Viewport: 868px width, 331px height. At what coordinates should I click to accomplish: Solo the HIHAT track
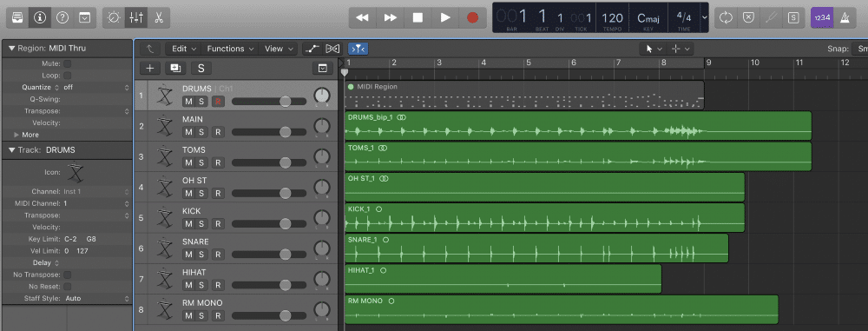(201, 285)
